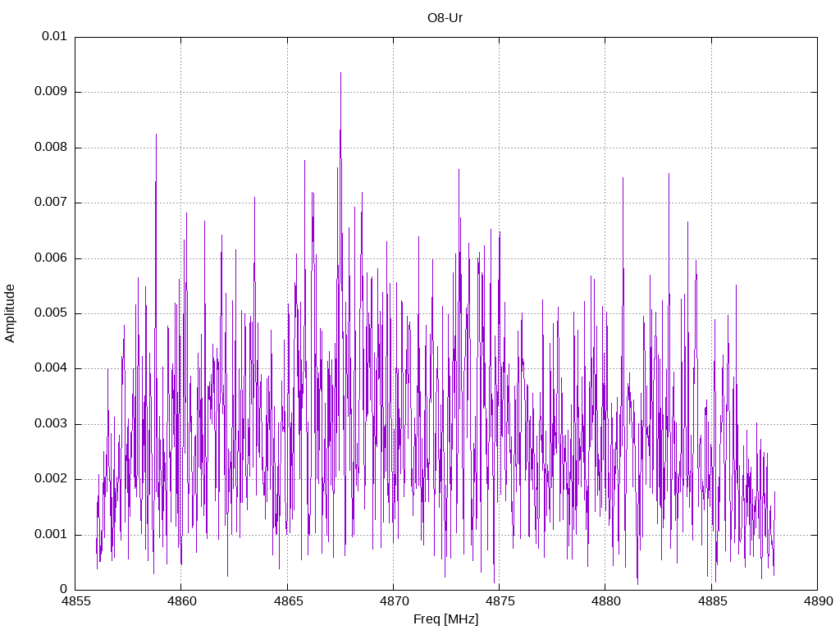Click the y-axis tick label 0.007
This screenshot has height=630, width=840.
[x=51, y=203]
